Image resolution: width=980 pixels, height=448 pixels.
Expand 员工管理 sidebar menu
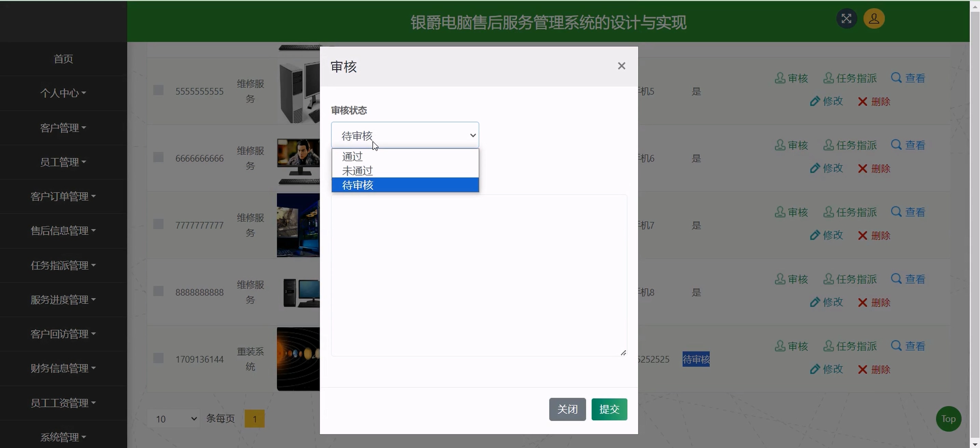[63, 162]
